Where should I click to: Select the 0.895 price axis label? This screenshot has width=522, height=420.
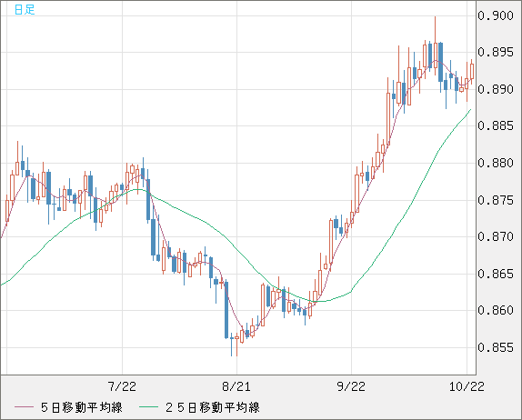tap(496, 52)
